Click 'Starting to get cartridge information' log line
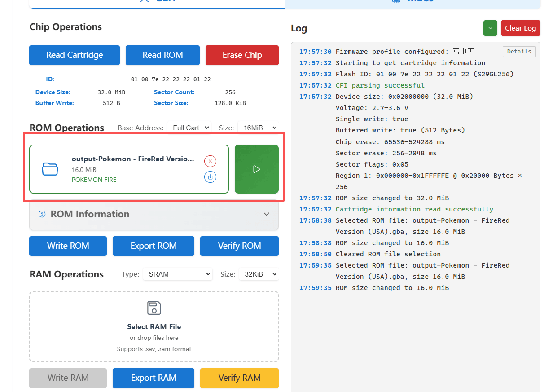The image size is (553, 392). [410, 63]
